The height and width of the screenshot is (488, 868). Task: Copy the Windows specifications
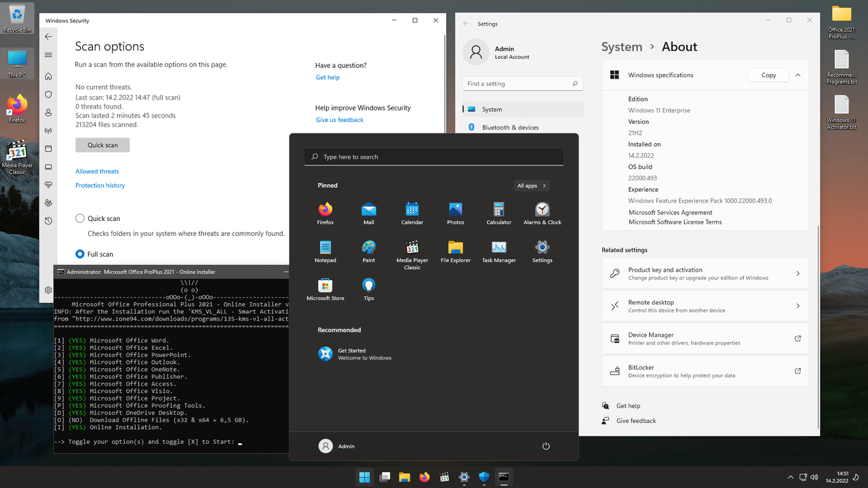point(768,75)
